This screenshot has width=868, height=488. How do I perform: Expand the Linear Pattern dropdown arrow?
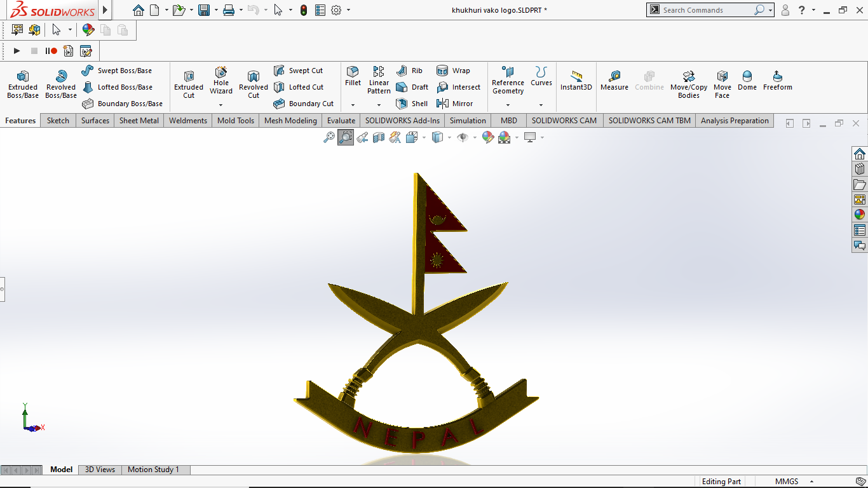379,105
